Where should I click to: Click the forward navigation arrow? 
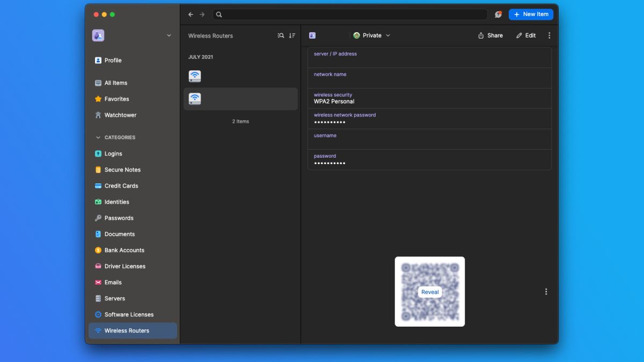click(202, 14)
